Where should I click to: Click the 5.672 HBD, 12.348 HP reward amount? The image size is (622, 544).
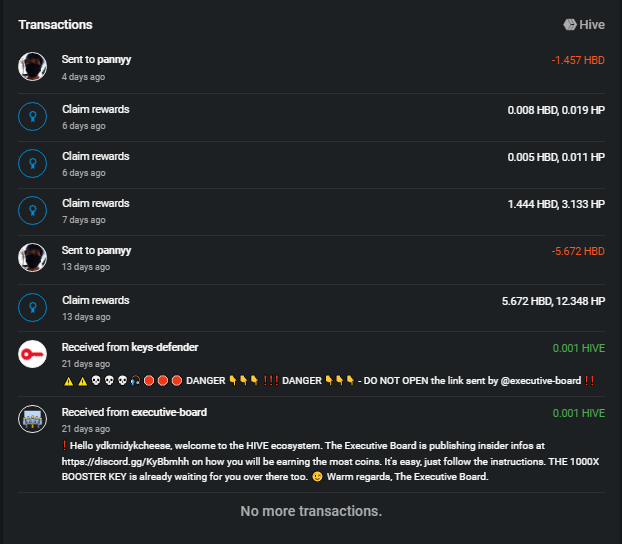(553, 300)
